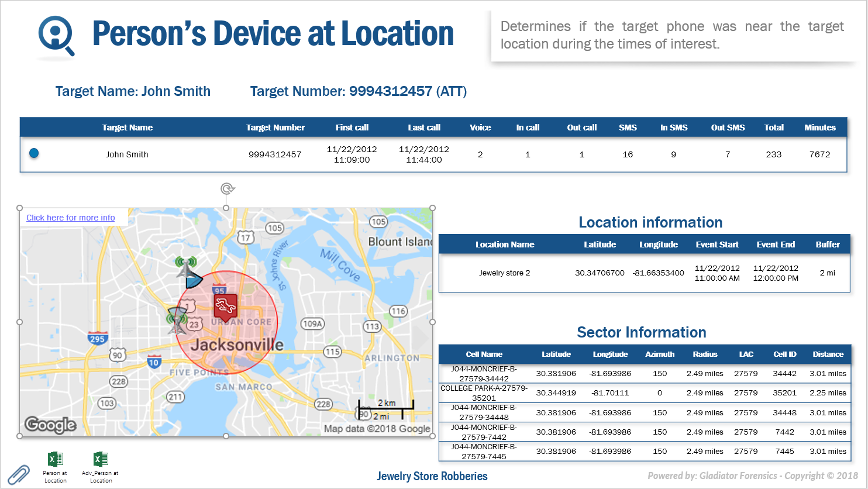This screenshot has height=489, width=868.
Task: Open the Person at Location Excel file
Action: pos(55,460)
